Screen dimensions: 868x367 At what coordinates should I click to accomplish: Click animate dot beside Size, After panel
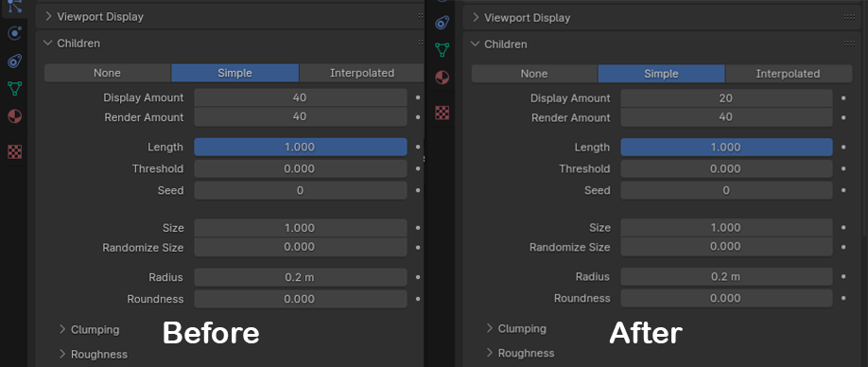(843, 228)
